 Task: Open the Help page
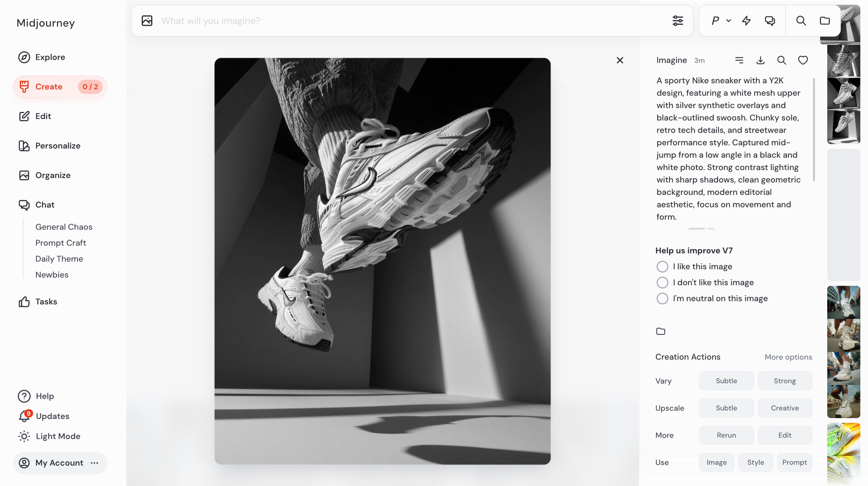click(x=36, y=396)
